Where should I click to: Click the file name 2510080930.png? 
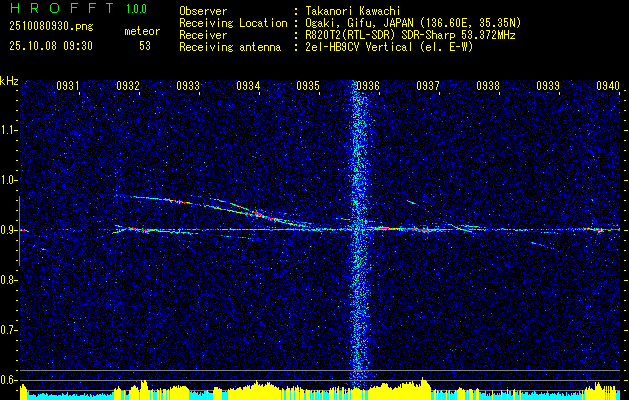(51, 26)
